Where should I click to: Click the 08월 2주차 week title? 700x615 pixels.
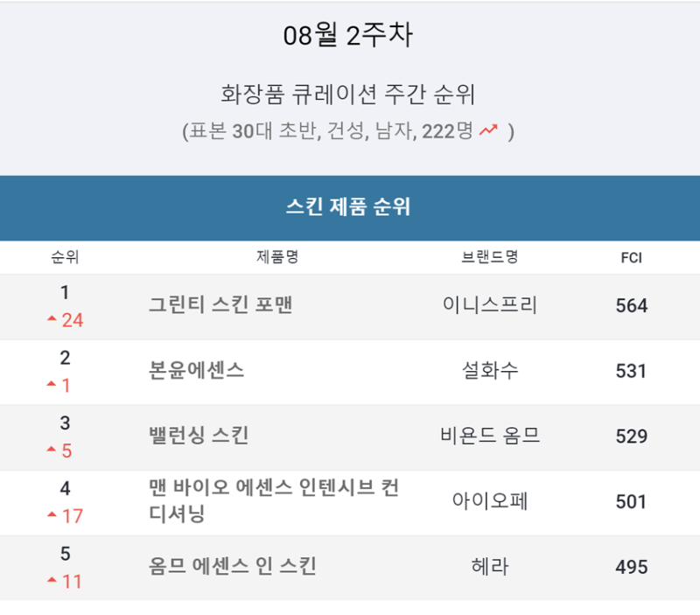pyautogui.click(x=348, y=35)
